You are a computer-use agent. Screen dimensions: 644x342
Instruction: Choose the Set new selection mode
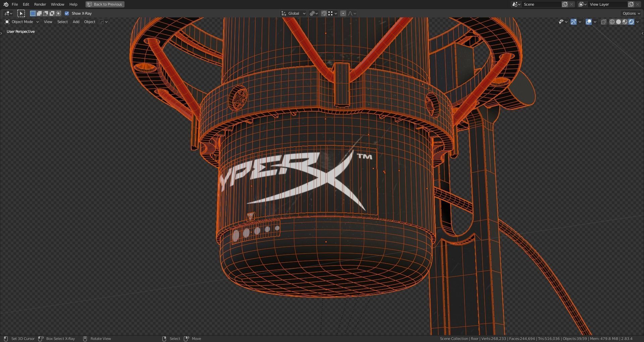coord(33,13)
